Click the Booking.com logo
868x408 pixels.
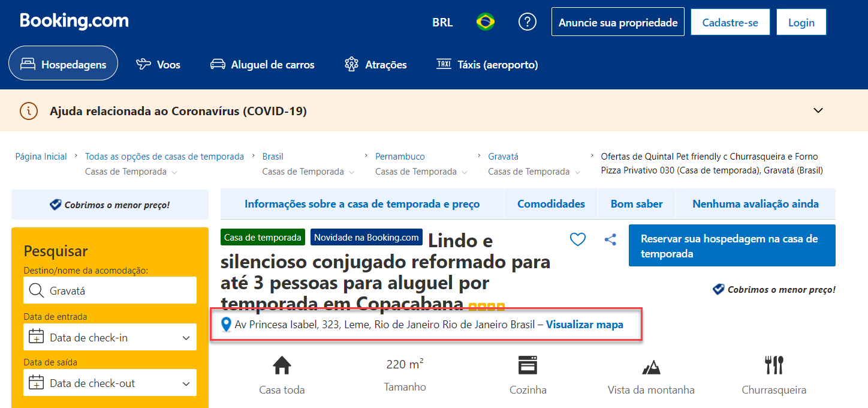click(x=74, y=21)
